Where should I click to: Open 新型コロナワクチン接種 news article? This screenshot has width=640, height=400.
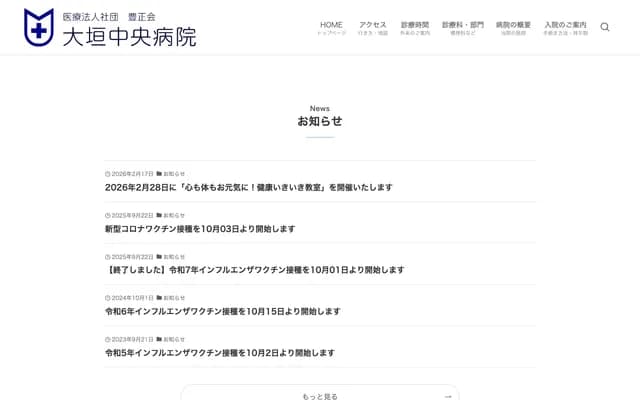point(200,229)
